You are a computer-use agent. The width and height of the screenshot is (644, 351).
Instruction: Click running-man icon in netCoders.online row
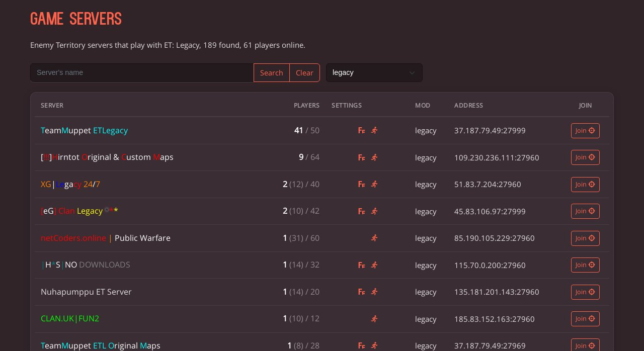tap(374, 238)
